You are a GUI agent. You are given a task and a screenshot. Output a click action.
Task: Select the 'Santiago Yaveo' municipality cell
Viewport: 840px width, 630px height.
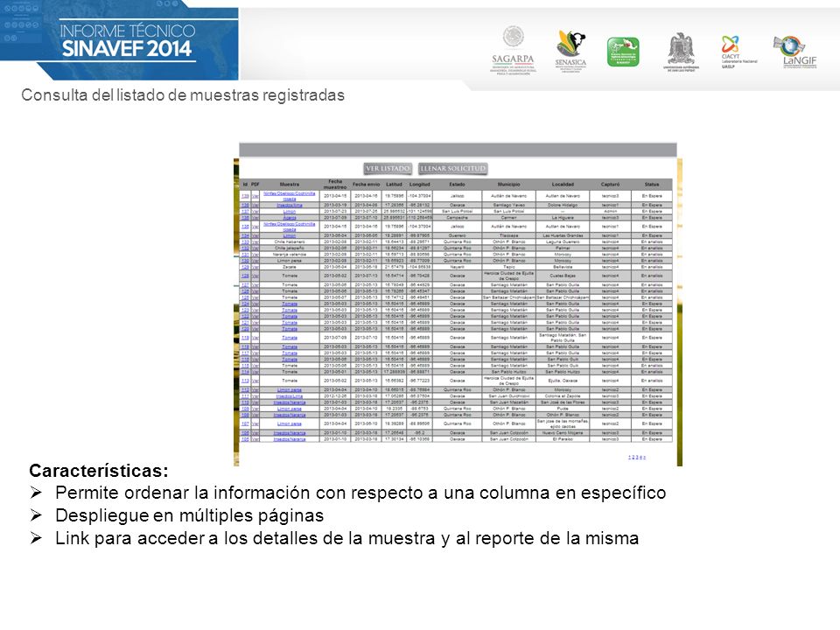pyautogui.click(x=508, y=205)
